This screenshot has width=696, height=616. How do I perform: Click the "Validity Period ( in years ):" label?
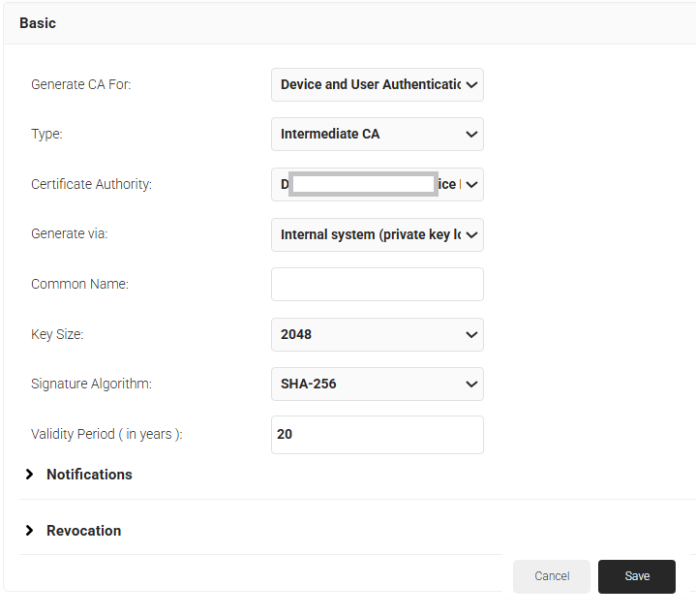click(106, 435)
